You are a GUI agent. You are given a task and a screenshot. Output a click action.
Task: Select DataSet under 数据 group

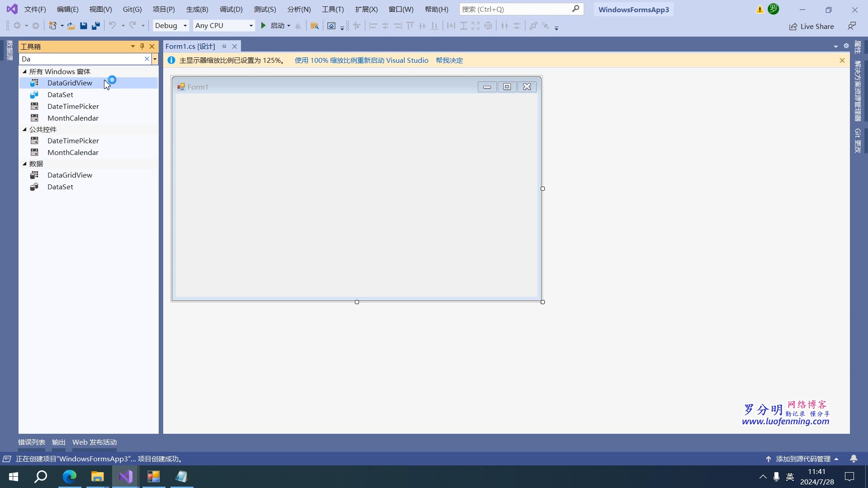tap(89, 187)
